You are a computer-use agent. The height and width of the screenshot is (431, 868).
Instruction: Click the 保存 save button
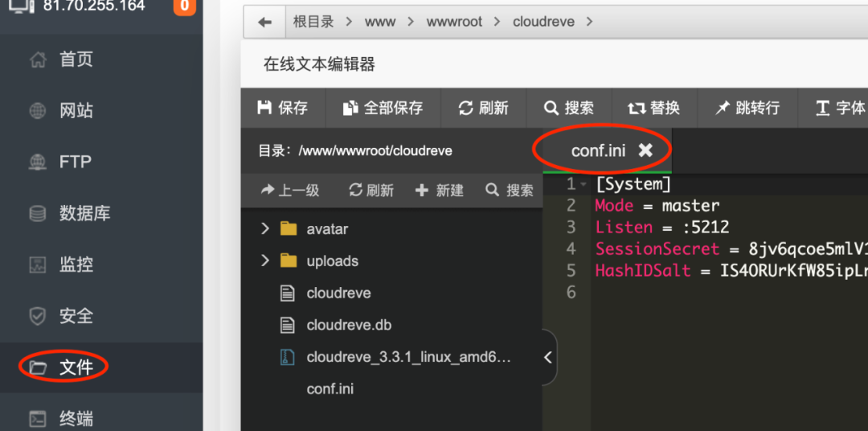[x=283, y=108]
